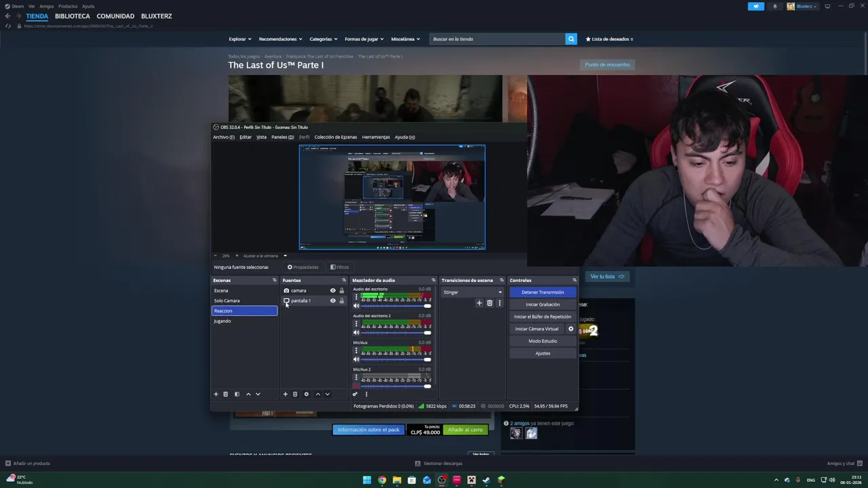Open options for Mic/Aux channel

click(356, 350)
